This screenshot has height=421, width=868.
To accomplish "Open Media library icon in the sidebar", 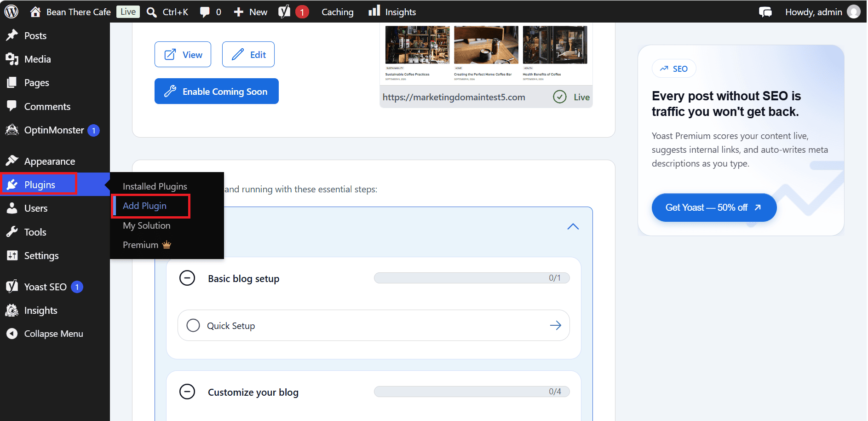I will [12, 59].
